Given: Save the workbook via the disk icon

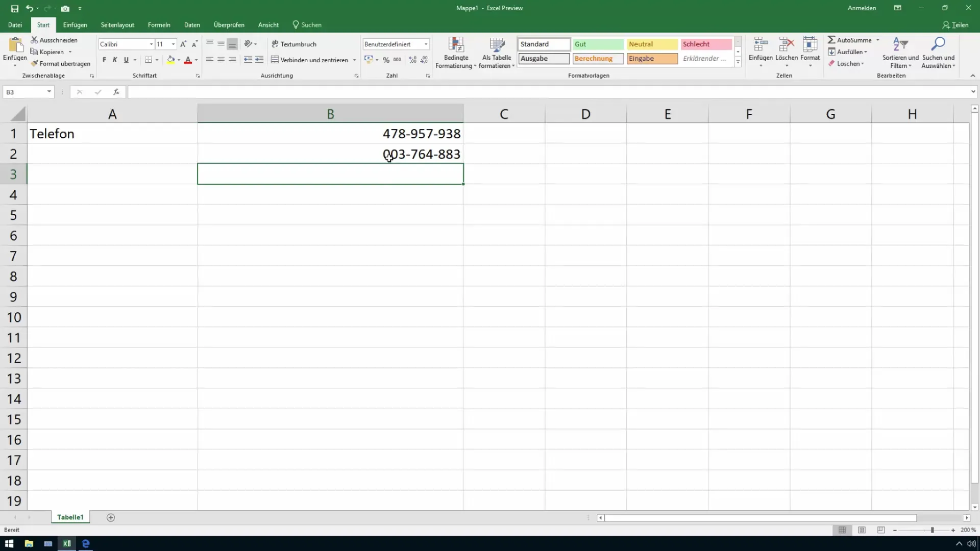Looking at the screenshot, I should [x=14, y=9].
